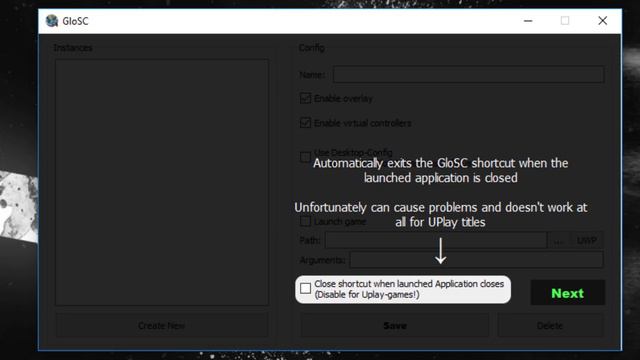Click the green Next button

coord(567,293)
